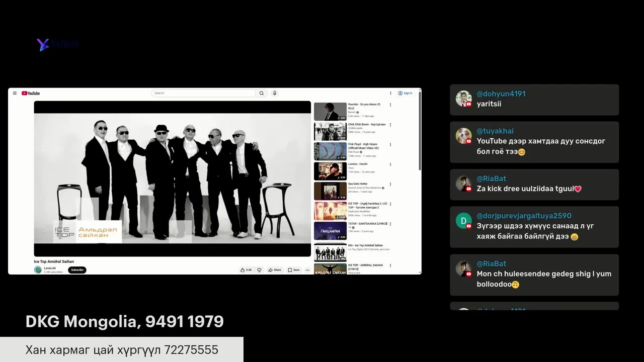This screenshot has width=644, height=362.
Task: Open options menu for Lumino - Huniih
Action: pyautogui.click(x=390, y=164)
